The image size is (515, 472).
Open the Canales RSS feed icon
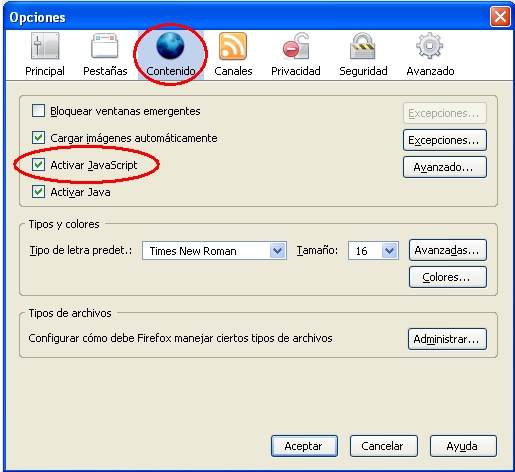point(233,46)
